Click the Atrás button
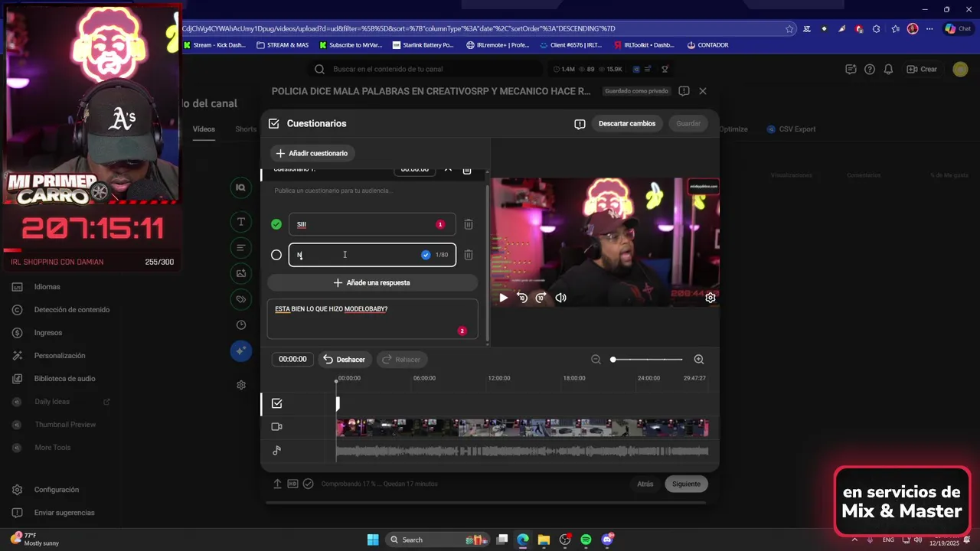 pos(645,484)
